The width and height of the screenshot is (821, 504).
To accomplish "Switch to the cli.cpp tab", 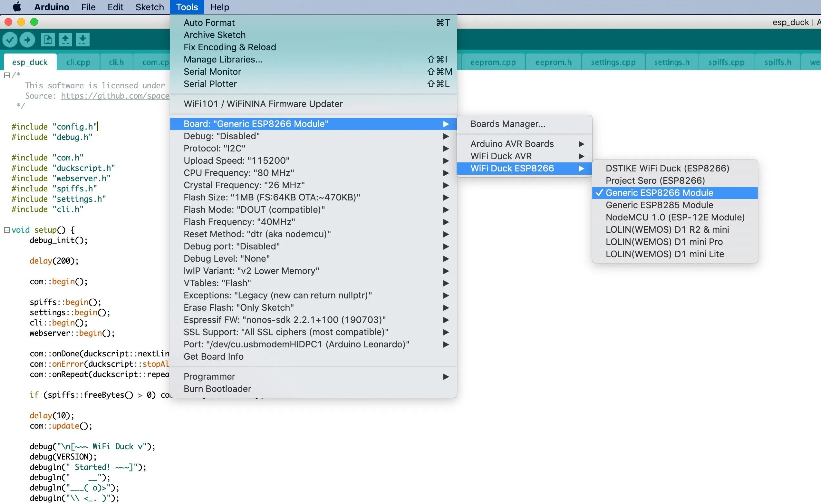I will tap(78, 62).
